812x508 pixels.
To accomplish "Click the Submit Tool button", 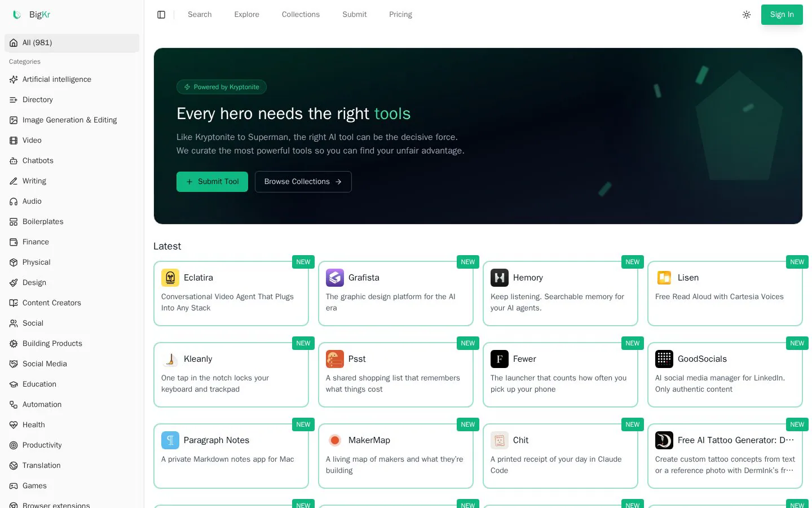I will [x=212, y=182].
